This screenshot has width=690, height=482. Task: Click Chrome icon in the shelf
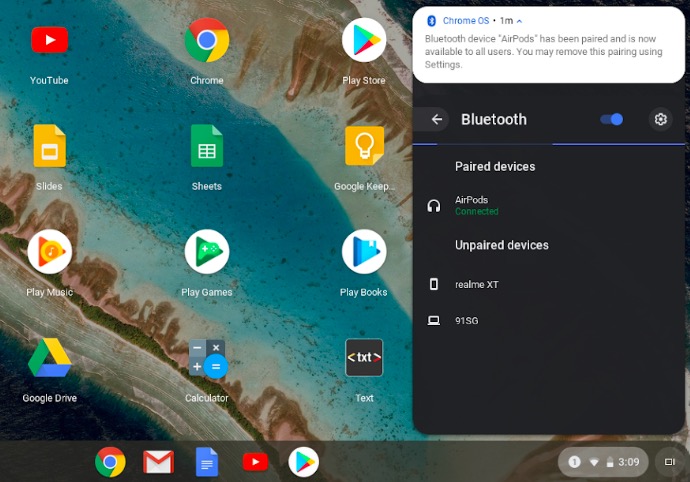110,462
